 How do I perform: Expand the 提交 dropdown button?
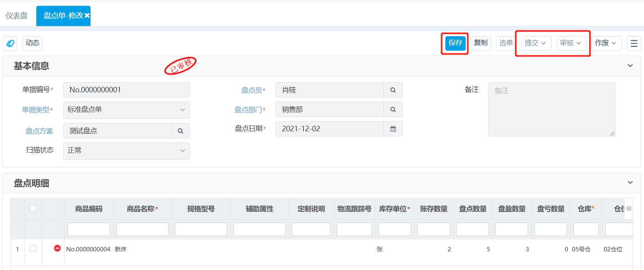point(536,43)
